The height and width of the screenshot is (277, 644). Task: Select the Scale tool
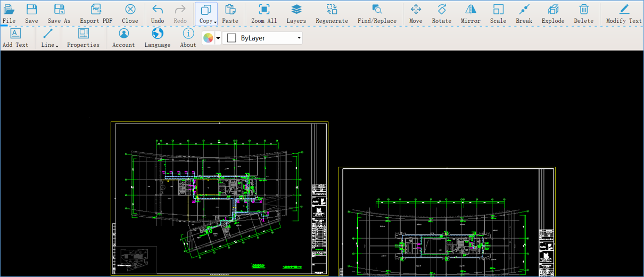[498, 14]
